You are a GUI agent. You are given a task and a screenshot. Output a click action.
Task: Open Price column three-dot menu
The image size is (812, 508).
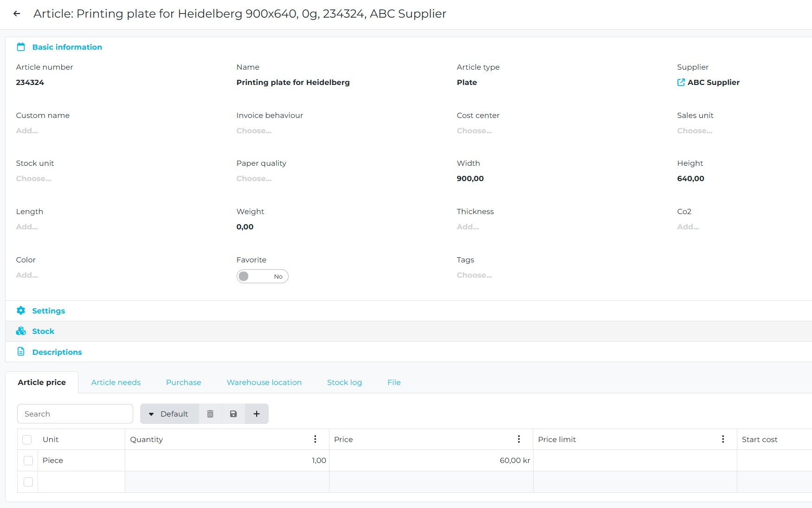click(519, 439)
